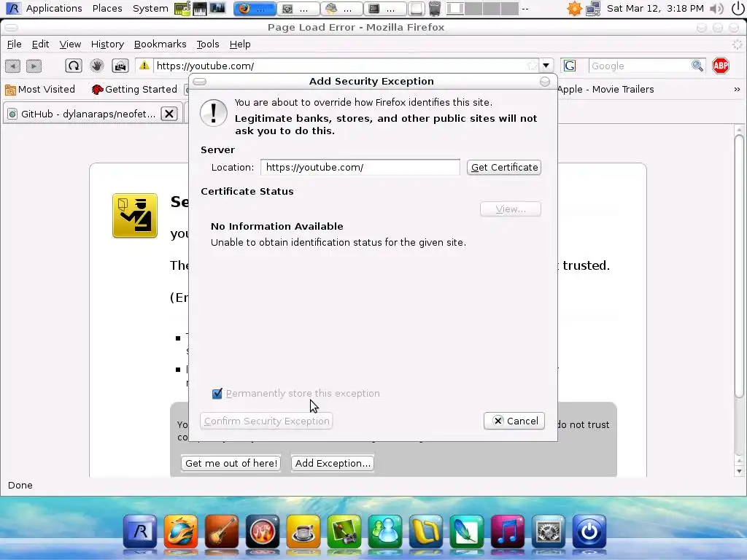The image size is (747, 560).
Task: Click the Forward arrow in the Firefox toolbar
Action: click(34, 66)
